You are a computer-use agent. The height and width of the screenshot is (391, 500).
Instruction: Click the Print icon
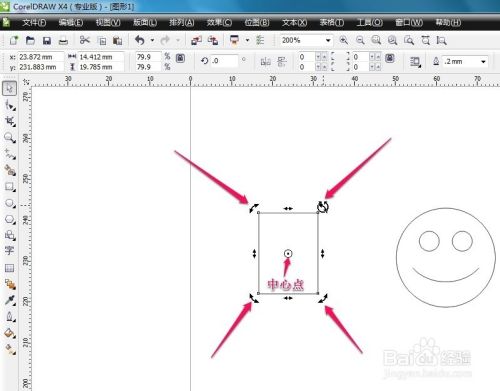pyautogui.click(x=63, y=41)
